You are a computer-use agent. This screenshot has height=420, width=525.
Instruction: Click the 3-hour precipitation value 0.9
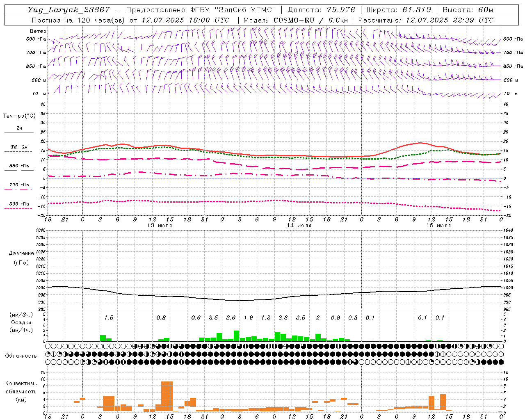pyautogui.click(x=336, y=318)
